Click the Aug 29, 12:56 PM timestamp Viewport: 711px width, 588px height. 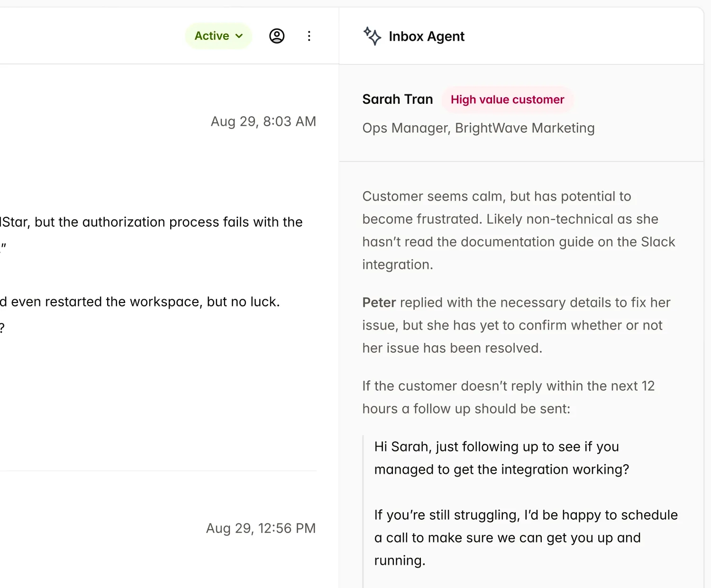261,528
